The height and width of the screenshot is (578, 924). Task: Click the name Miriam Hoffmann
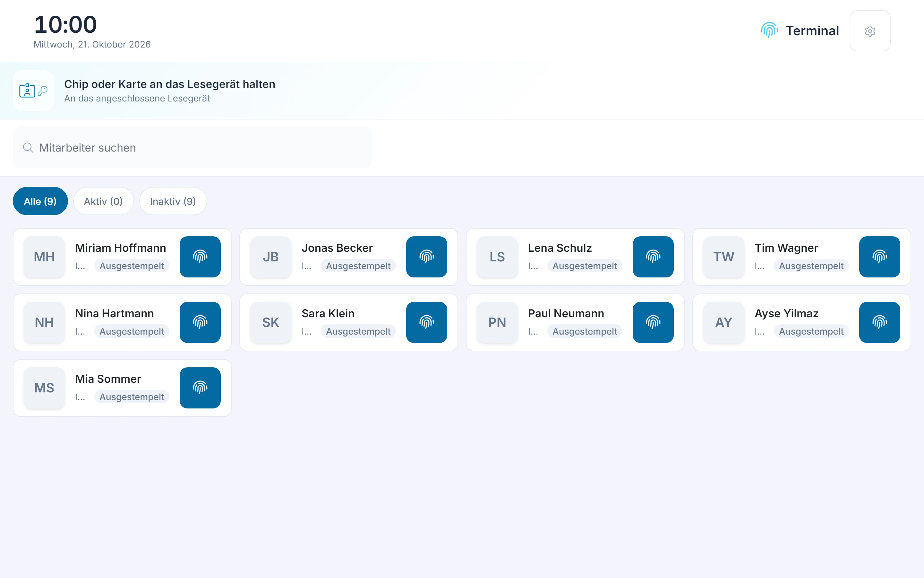coord(121,248)
